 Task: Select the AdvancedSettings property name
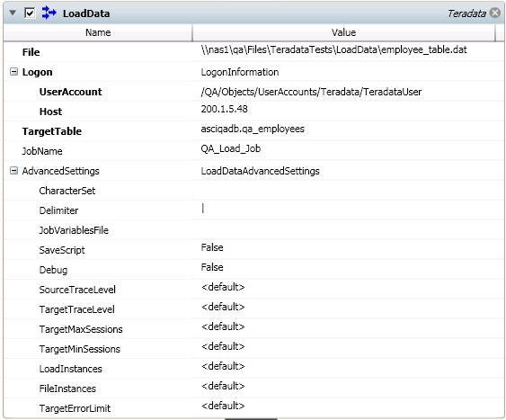coord(61,171)
